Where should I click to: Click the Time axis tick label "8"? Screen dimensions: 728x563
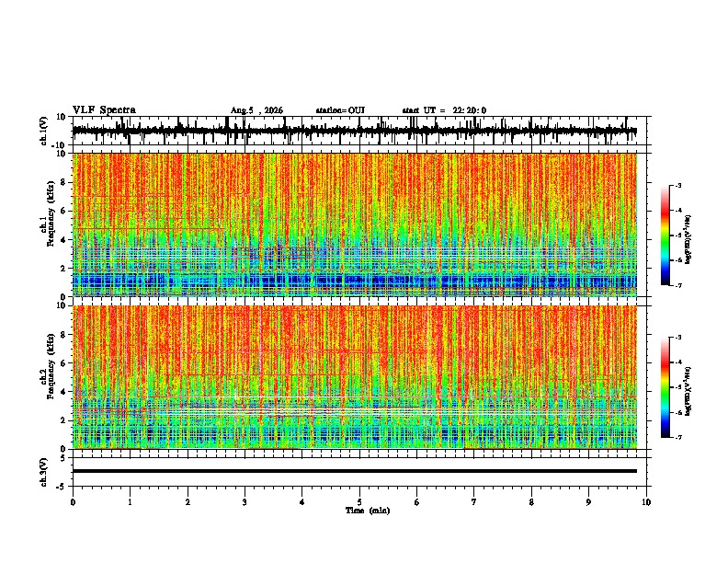tap(531, 502)
